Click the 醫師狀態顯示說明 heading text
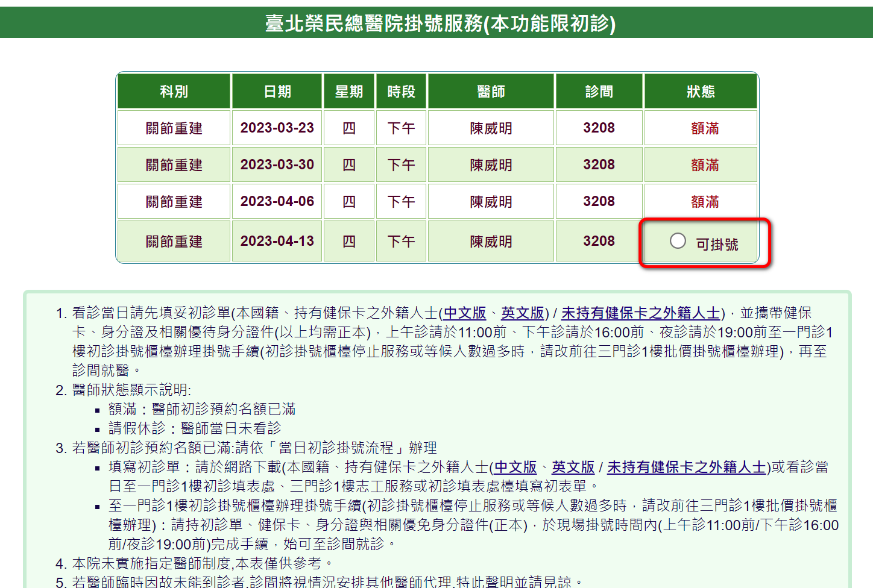 [131, 390]
